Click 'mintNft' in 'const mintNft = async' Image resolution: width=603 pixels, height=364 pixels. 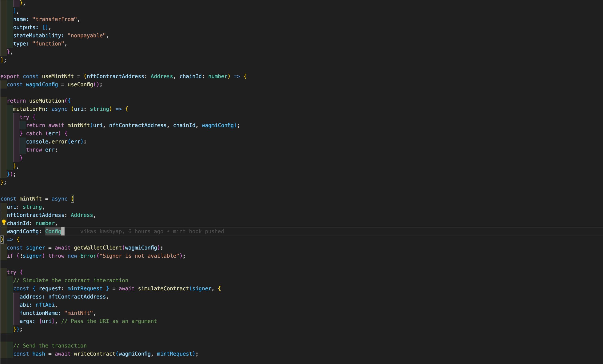pos(31,199)
